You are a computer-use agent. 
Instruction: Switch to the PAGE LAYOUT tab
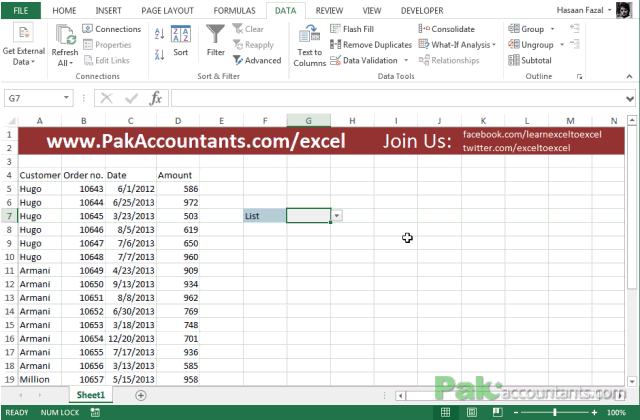(167, 11)
